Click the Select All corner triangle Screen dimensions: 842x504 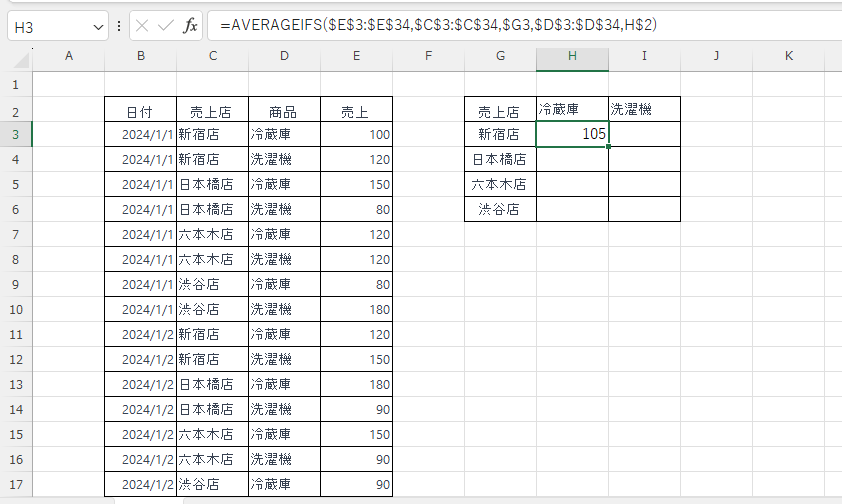click(21, 60)
